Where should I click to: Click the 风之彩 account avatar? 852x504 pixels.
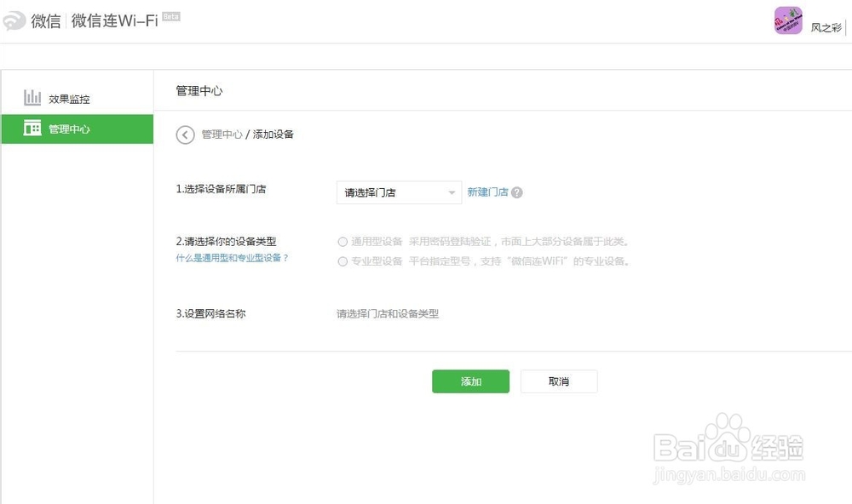[787, 20]
